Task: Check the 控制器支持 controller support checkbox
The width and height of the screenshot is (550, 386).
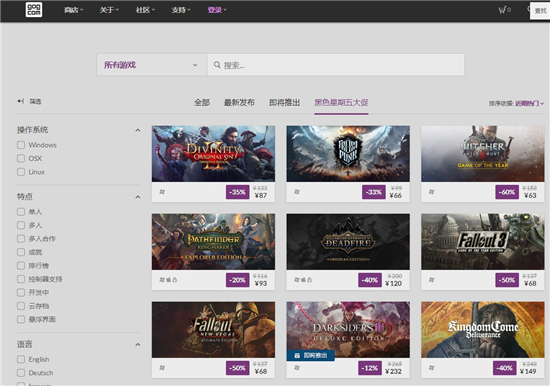Action: tap(21, 279)
